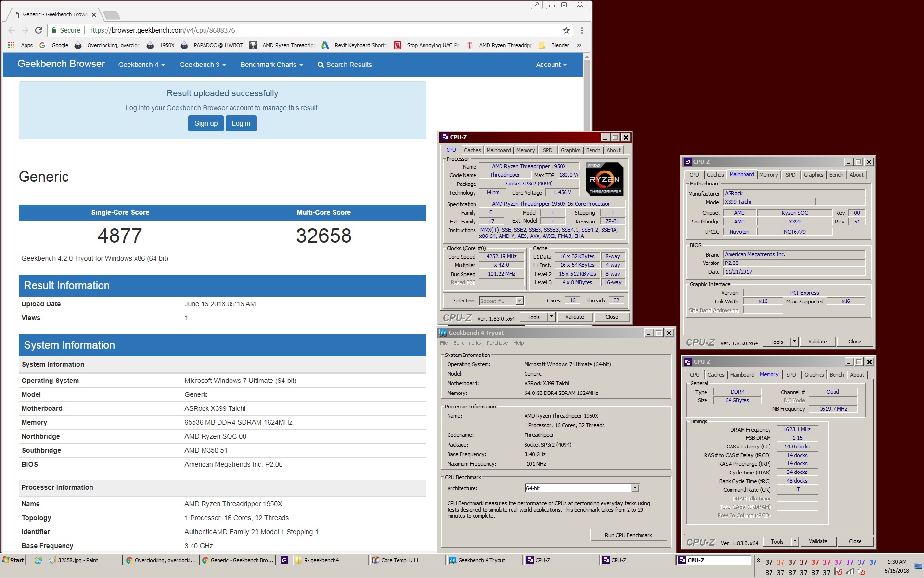Viewport: 924px width, 578px height.
Task: Click the Geekbench Browser home link
Action: (61, 64)
